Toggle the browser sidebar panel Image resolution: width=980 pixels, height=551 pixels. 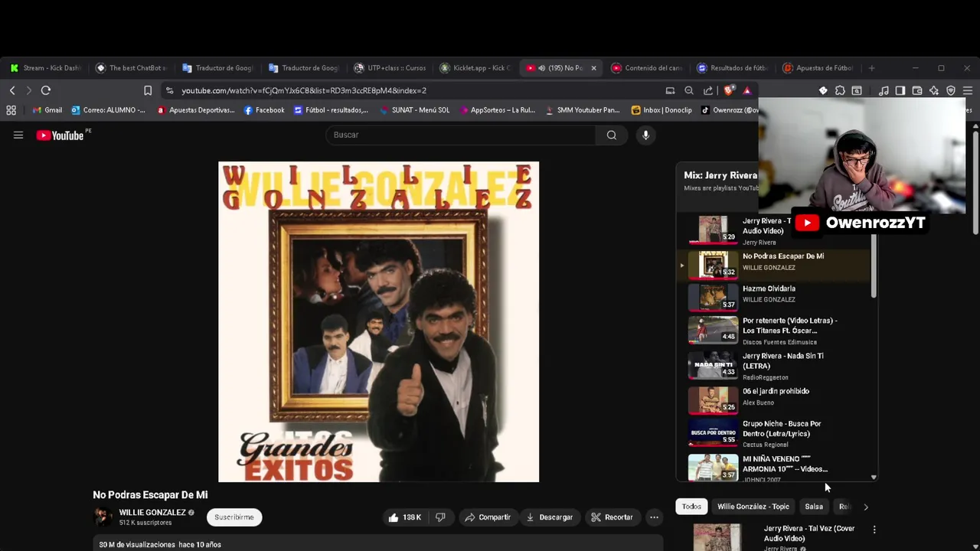[x=900, y=90]
